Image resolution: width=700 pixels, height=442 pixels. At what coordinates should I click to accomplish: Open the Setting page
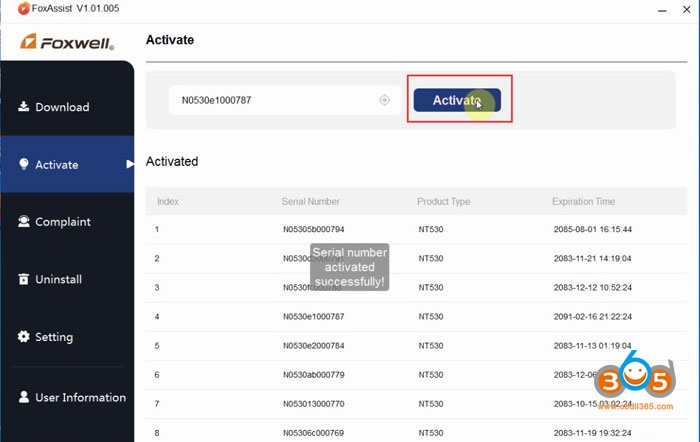pyautogui.click(x=67, y=337)
